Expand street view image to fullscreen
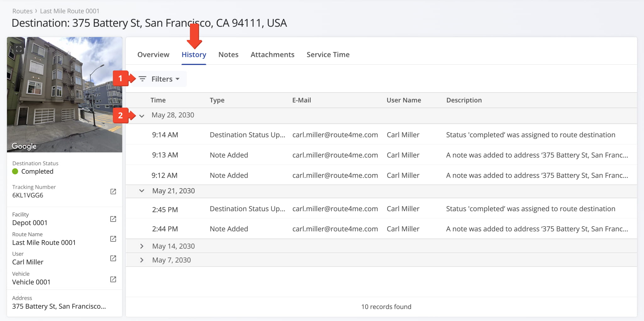 [19, 49]
